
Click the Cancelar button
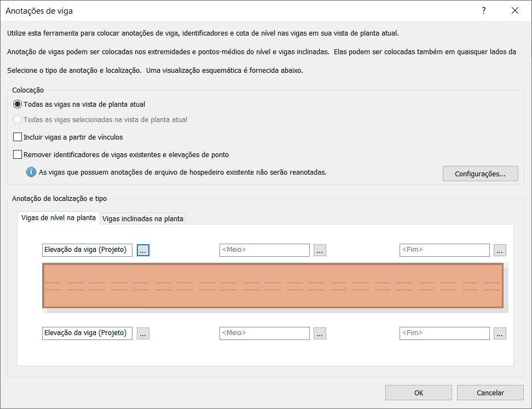(490, 393)
